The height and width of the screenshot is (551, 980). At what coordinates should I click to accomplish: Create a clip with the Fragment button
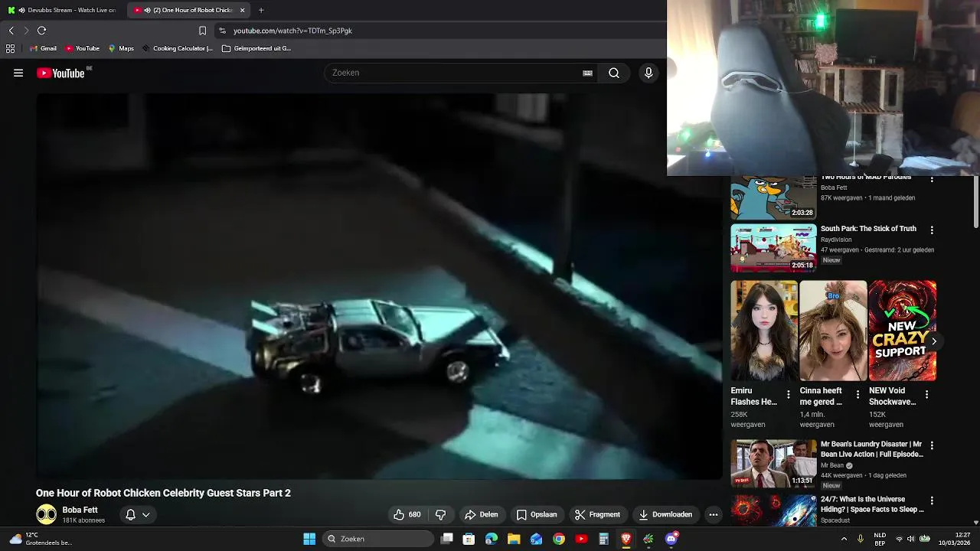click(x=597, y=514)
